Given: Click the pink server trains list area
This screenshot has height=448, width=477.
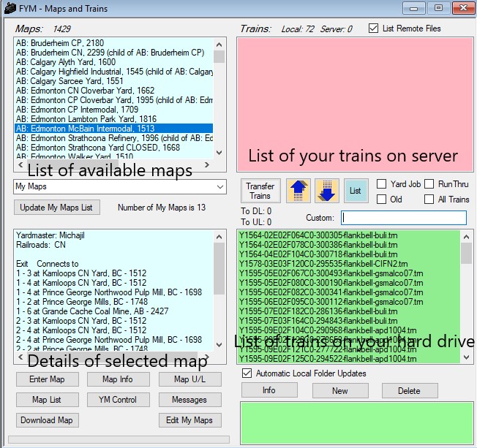Looking at the screenshot, I should pyautogui.click(x=355, y=105).
